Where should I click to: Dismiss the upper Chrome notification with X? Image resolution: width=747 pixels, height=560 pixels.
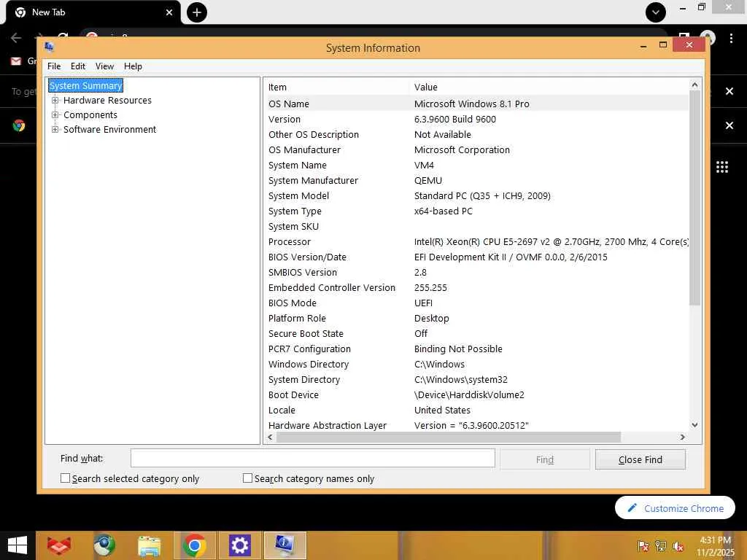point(729,91)
